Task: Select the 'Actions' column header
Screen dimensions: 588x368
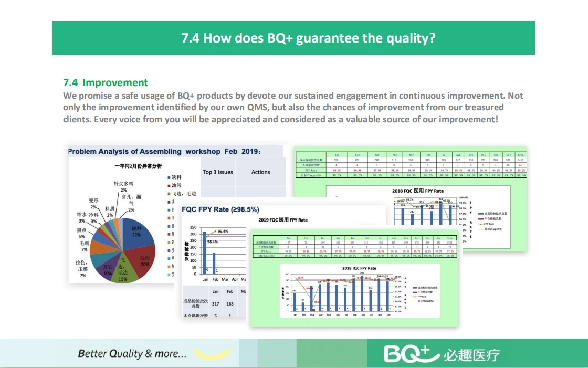Action: coord(260,172)
